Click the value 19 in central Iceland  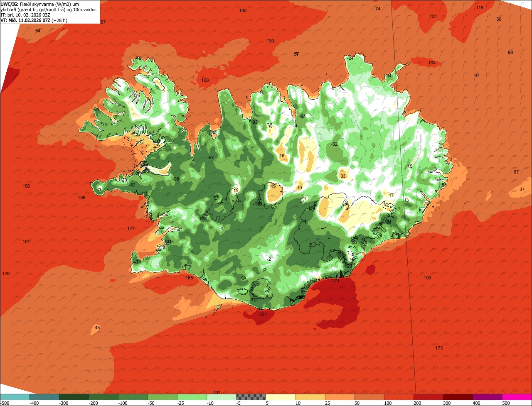[x=299, y=188]
